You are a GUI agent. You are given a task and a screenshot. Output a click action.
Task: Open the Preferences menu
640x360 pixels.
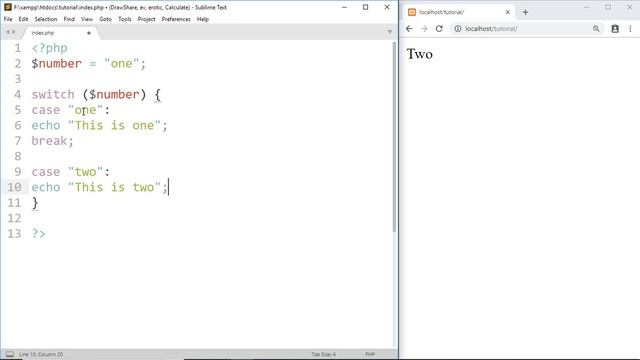point(176,19)
